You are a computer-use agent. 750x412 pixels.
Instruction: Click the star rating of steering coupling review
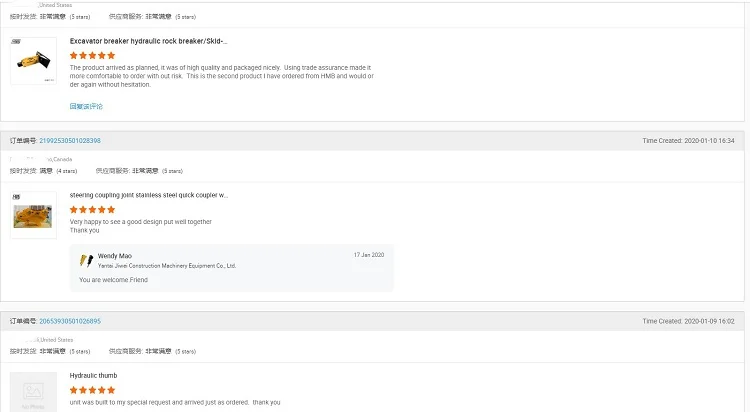click(x=92, y=210)
